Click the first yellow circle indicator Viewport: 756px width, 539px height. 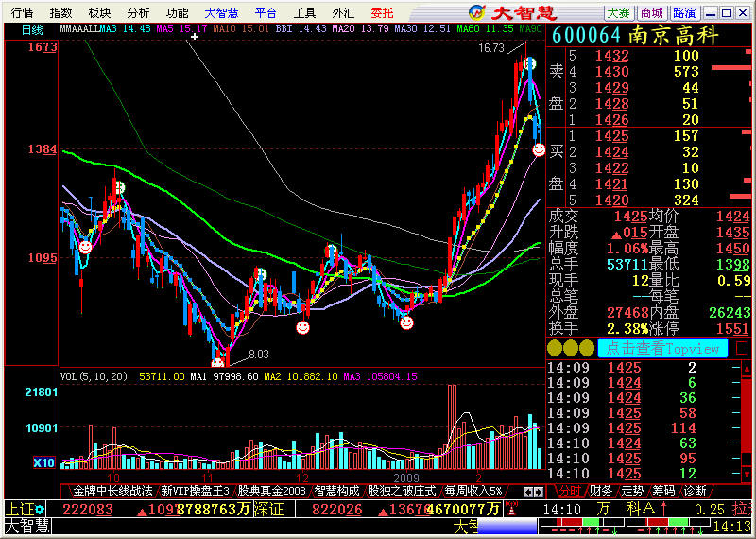[555, 348]
